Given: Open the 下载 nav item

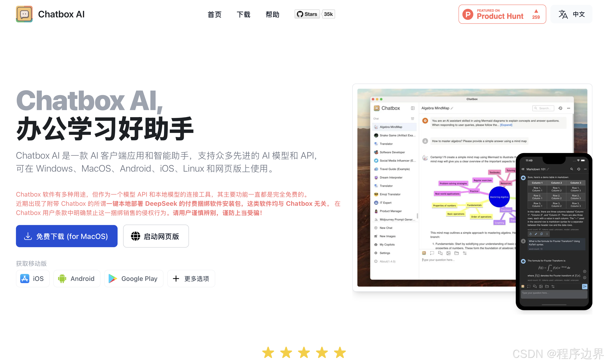Looking at the screenshot, I should click(x=243, y=14).
